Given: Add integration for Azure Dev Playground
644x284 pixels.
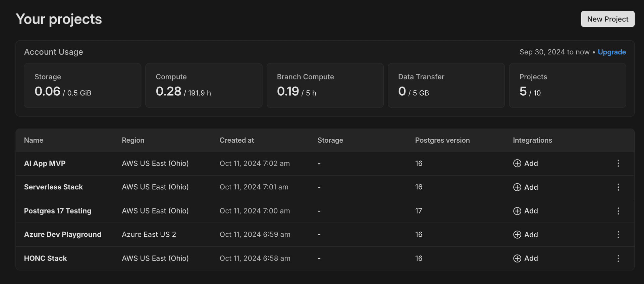Looking at the screenshot, I should coord(526,235).
